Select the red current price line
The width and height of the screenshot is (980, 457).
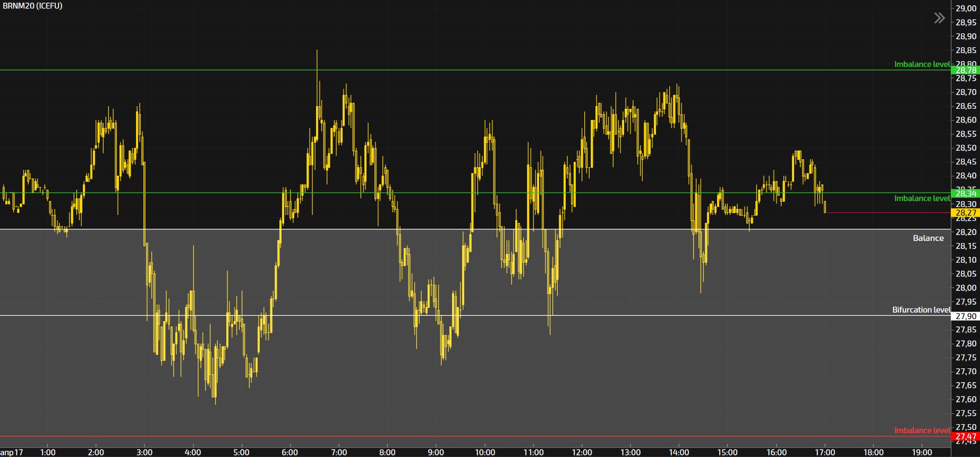tap(887, 213)
